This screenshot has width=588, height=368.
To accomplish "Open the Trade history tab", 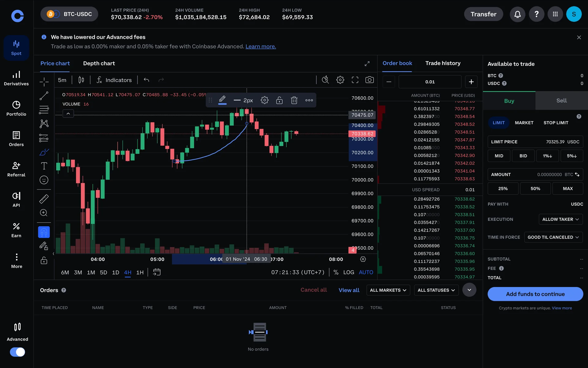I will point(443,63).
